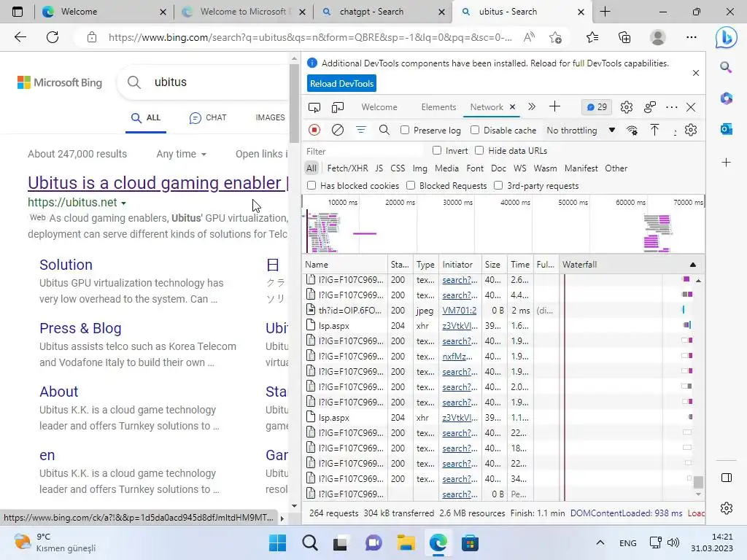This screenshot has height=560, width=747.
Task: Open network conditions wifi icon
Action: click(x=632, y=131)
